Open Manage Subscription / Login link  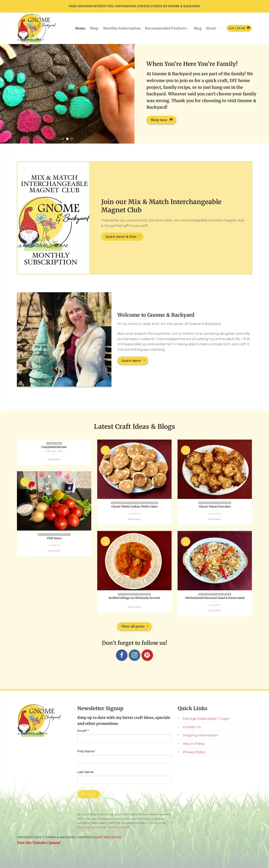(206, 718)
